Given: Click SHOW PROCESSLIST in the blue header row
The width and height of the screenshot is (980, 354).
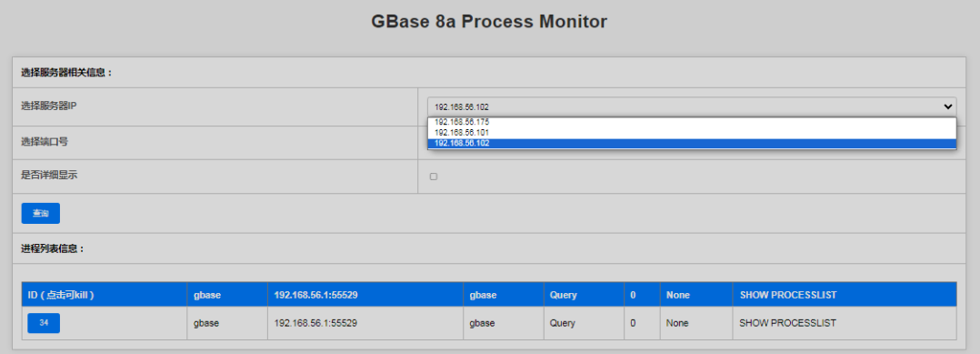Looking at the screenshot, I should pos(787,295).
